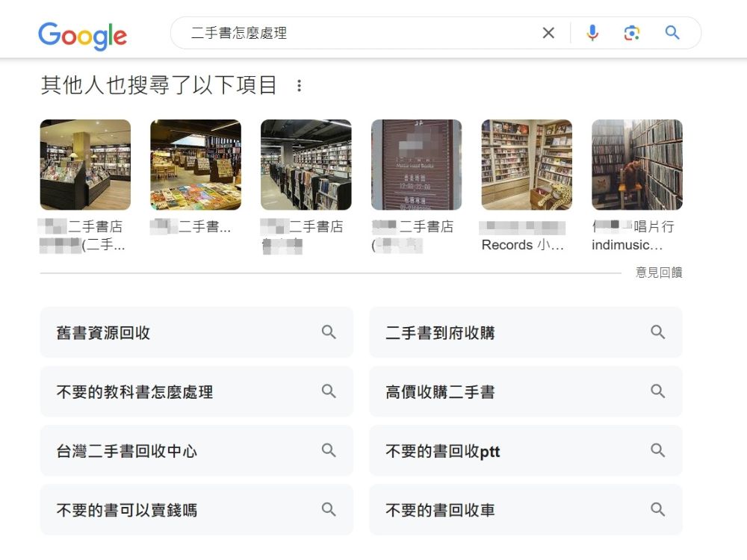Click the 其他人也搜尋了以下項目 heading
This screenshot has width=747, height=560.
158,85
